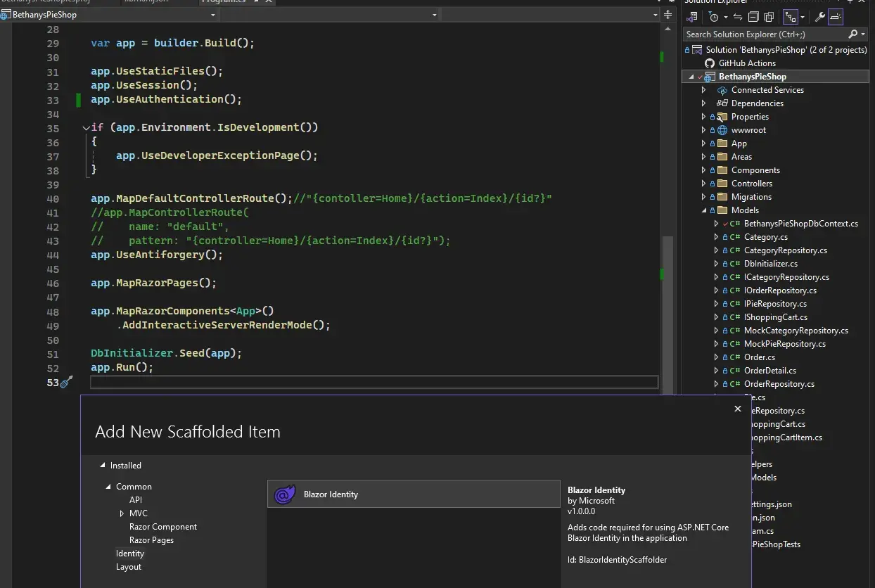This screenshot has height=588, width=875.
Task: Expand the Areas folder
Action: pyautogui.click(x=703, y=157)
